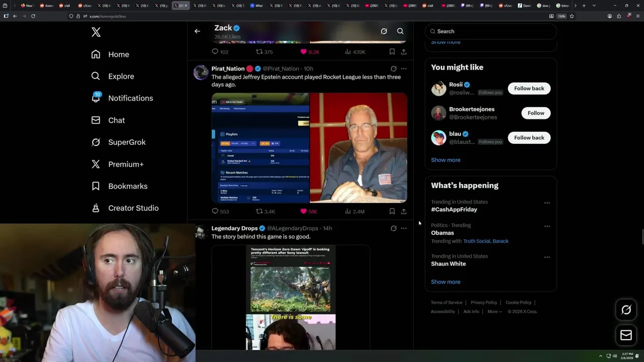The width and height of the screenshot is (644, 362).
Task: Show more under You might like
Action: 446,160
